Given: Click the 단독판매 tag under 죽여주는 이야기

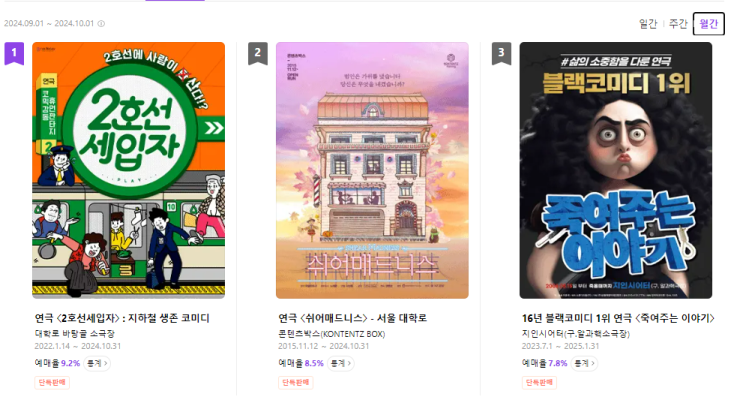Looking at the screenshot, I should click(539, 383).
